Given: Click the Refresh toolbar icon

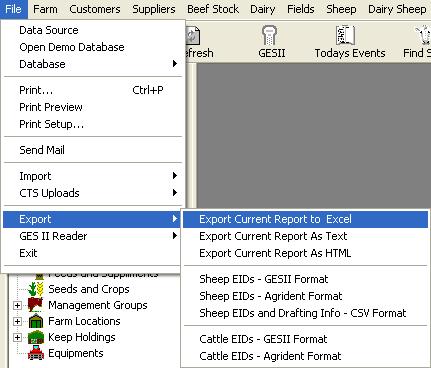Looking at the screenshot, I should 193,36.
